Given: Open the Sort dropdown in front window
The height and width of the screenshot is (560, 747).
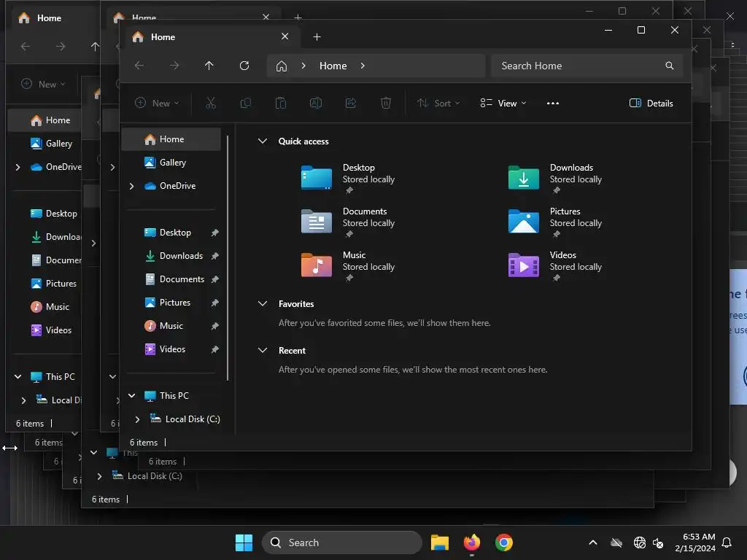Looking at the screenshot, I should point(438,103).
